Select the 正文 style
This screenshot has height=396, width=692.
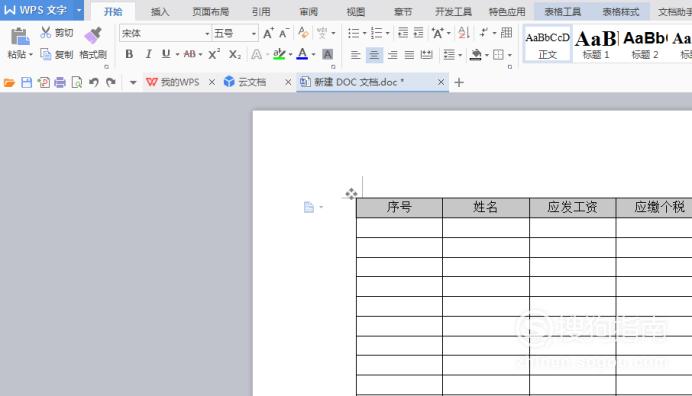(x=548, y=44)
